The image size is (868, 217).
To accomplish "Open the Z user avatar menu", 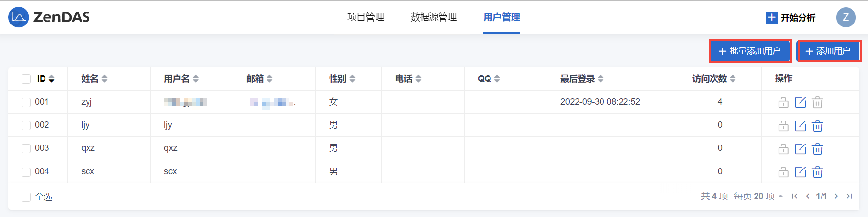I will tap(846, 17).
